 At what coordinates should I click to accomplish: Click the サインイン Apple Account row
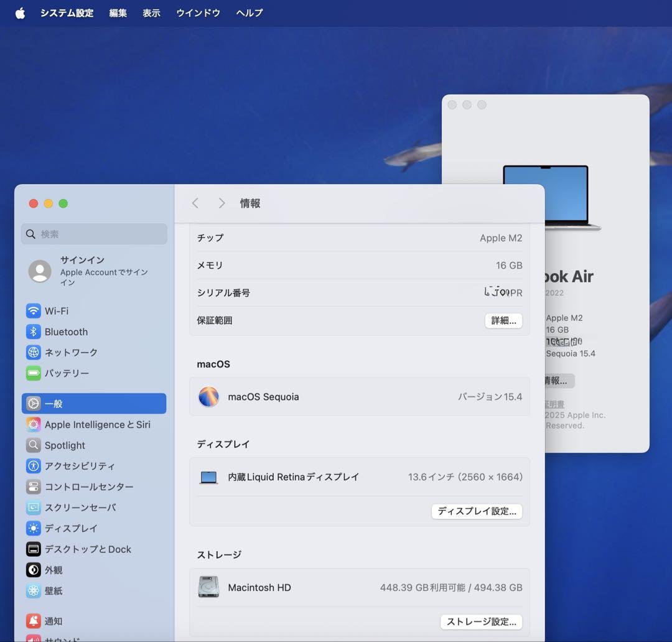pyautogui.click(x=94, y=271)
